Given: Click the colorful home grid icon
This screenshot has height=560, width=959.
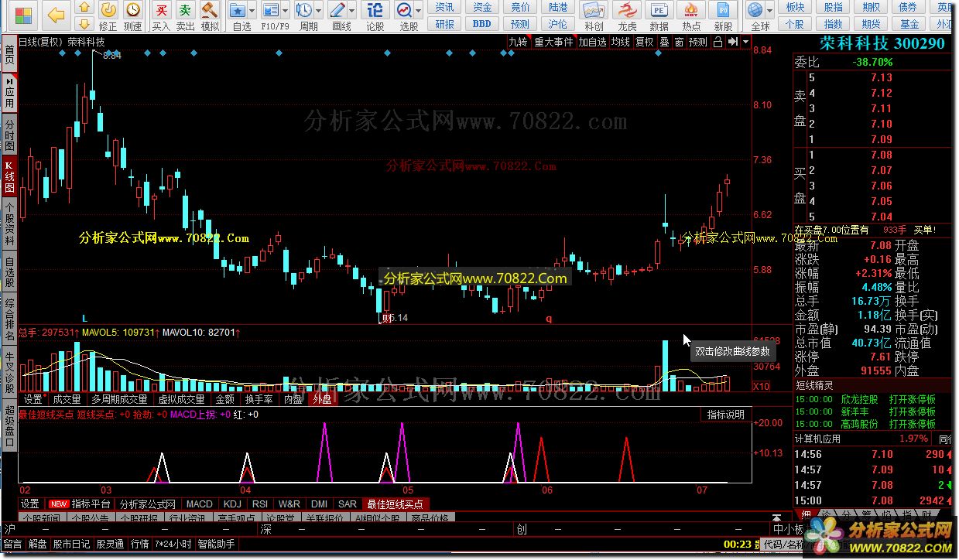Looking at the screenshot, I should click(24, 15).
